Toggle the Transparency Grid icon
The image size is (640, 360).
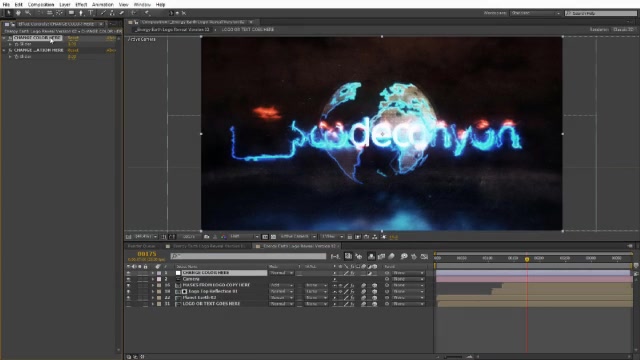(273, 237)
